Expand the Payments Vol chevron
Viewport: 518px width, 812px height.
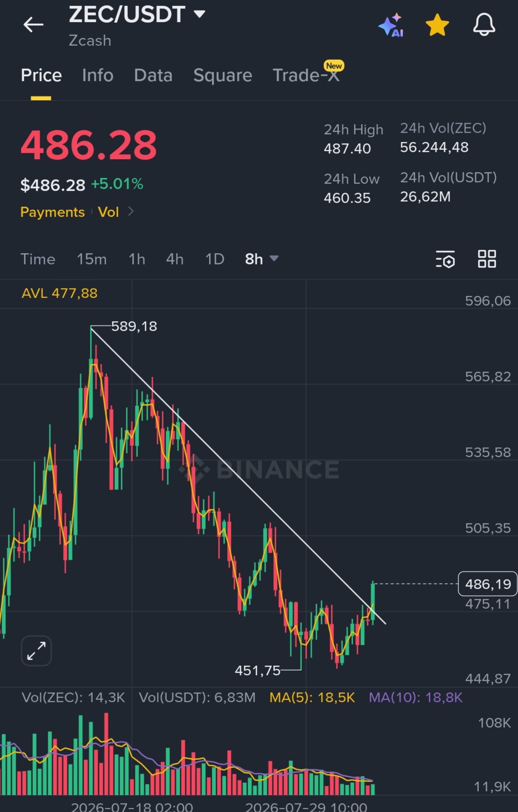coord(131,212)
